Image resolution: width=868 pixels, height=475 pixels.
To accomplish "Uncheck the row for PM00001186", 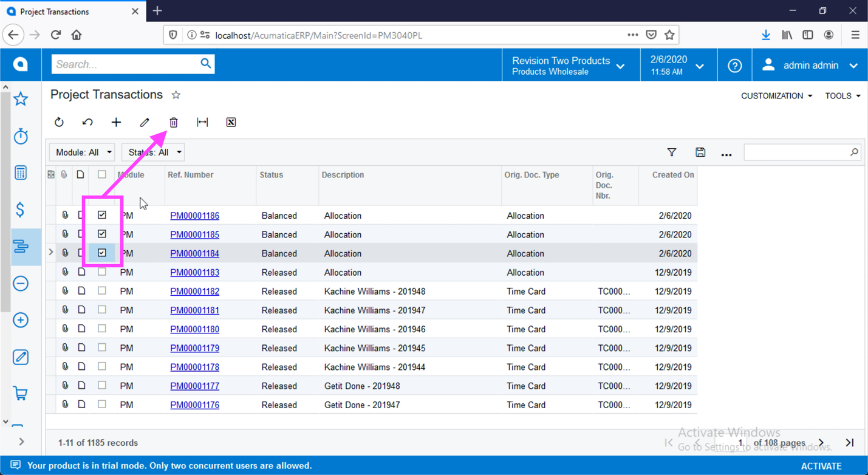I will tap(101, 214).
